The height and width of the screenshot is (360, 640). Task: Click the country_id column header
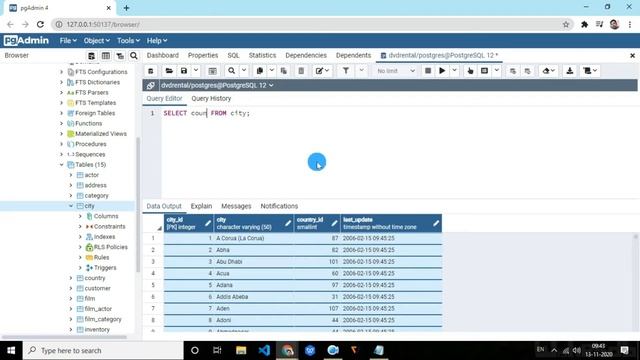317,223
